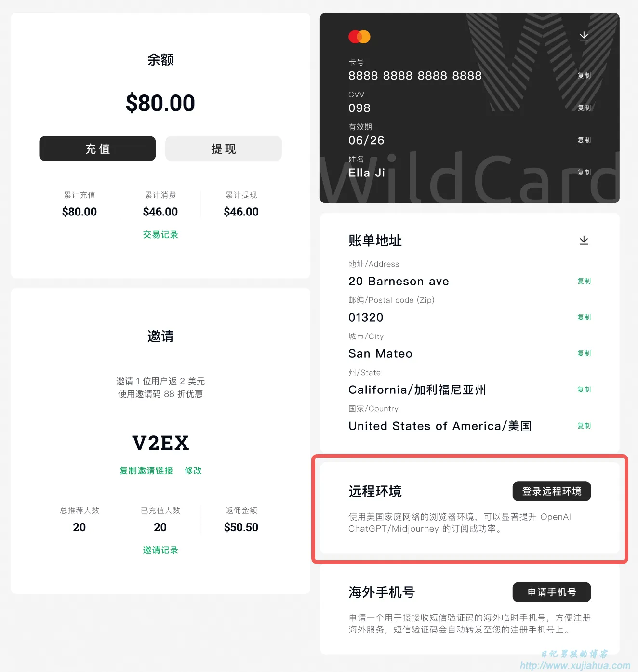Copy the card number 8888 8888 8888 8888
Image resolution: width=638 pixels, height=672 pixels.
pos(584,76)
